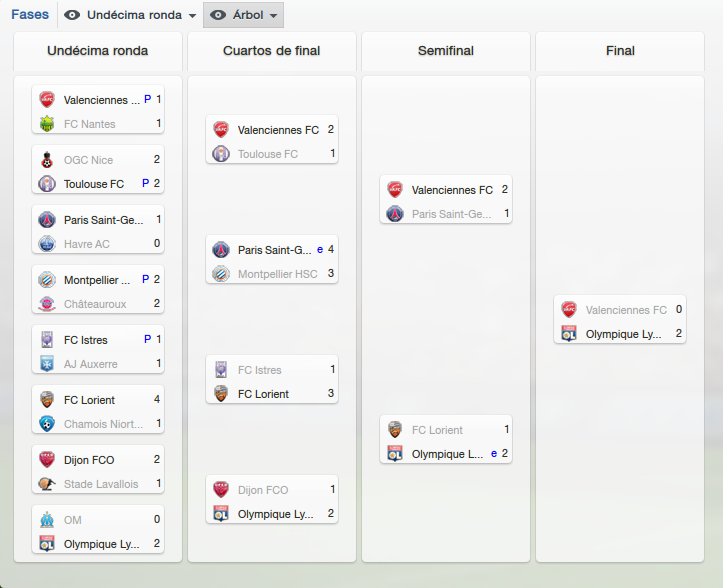Viewport: 723px width, 588px height.
Task: Open the Árbol view dropdown arrow
Action: click(x=273, y=16)
